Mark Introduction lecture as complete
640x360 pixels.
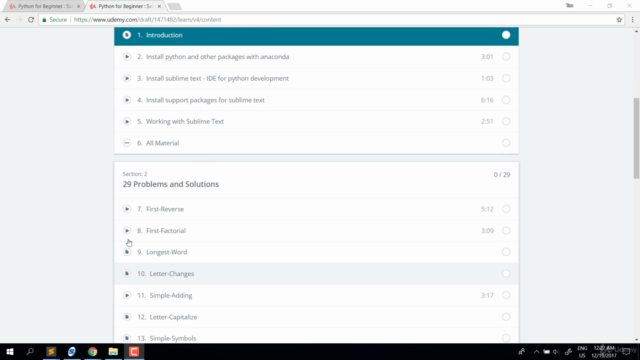click(506, 35)
